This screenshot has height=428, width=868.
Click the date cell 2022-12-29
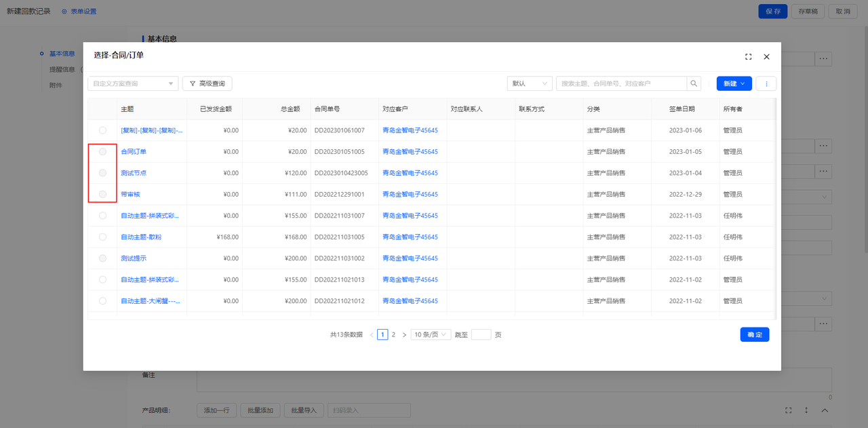pos(686,194)
